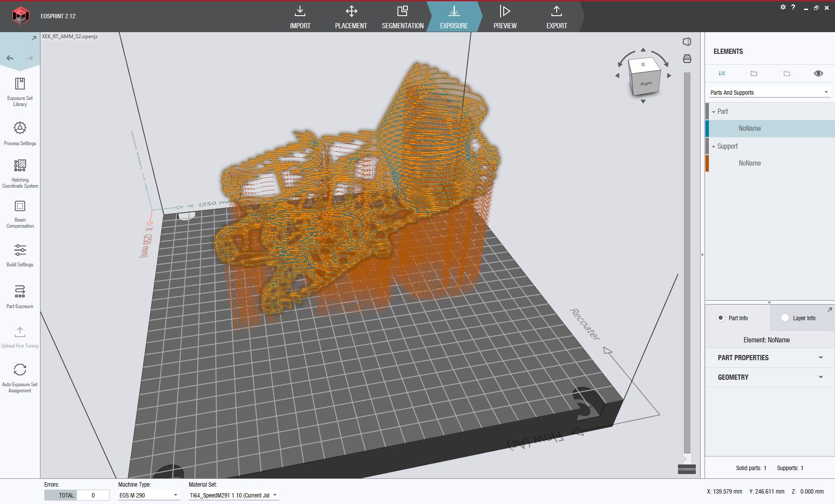
Task: Click the Import button
Action: pyautogui.click(x=300, y=17)
